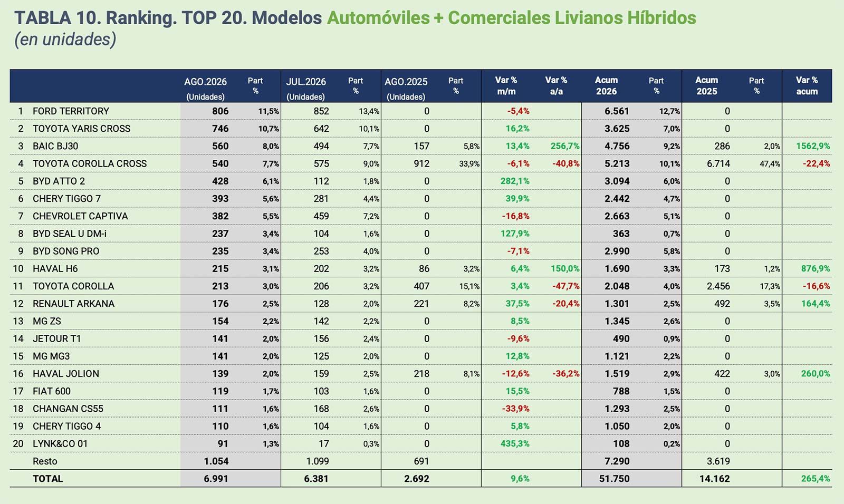The height and width of the screenshot is (504, 844).
Task: Click the AGO.2026 column header
Action: pyautogui.click(x=205, y=88)
